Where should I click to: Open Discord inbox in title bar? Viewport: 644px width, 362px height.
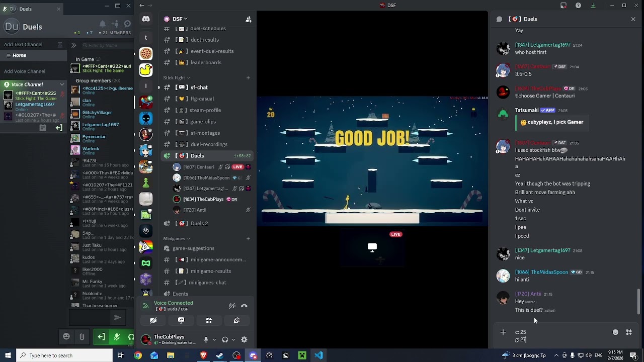563,6
